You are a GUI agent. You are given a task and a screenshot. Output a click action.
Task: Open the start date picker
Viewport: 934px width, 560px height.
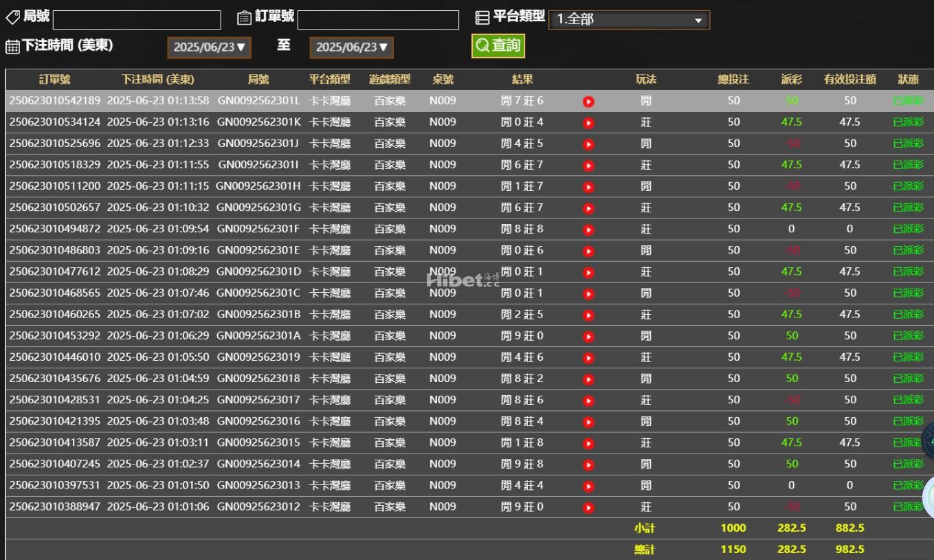[x=210, y=47]
